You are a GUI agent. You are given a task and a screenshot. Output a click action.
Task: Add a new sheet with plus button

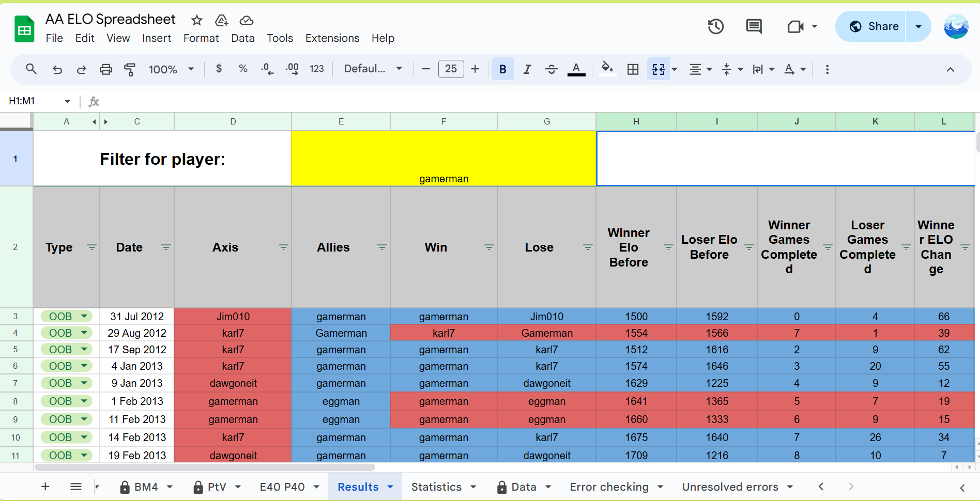(x=45, y=487)
